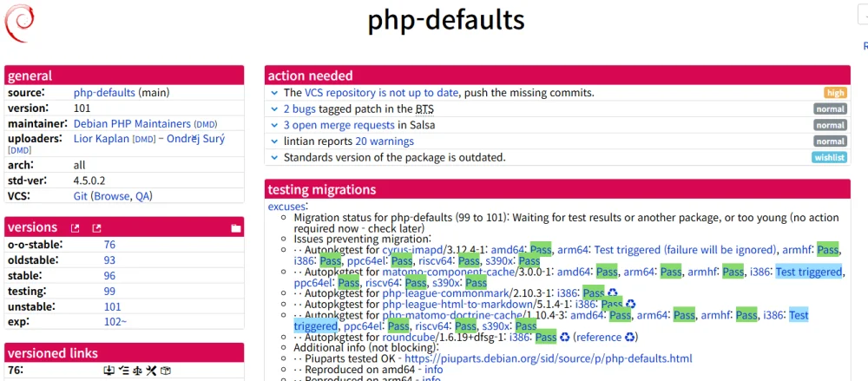Open the pool directory folder icon
Image resolution: width=868 pixels, height=381 pixels.
[x=236, y=228]
